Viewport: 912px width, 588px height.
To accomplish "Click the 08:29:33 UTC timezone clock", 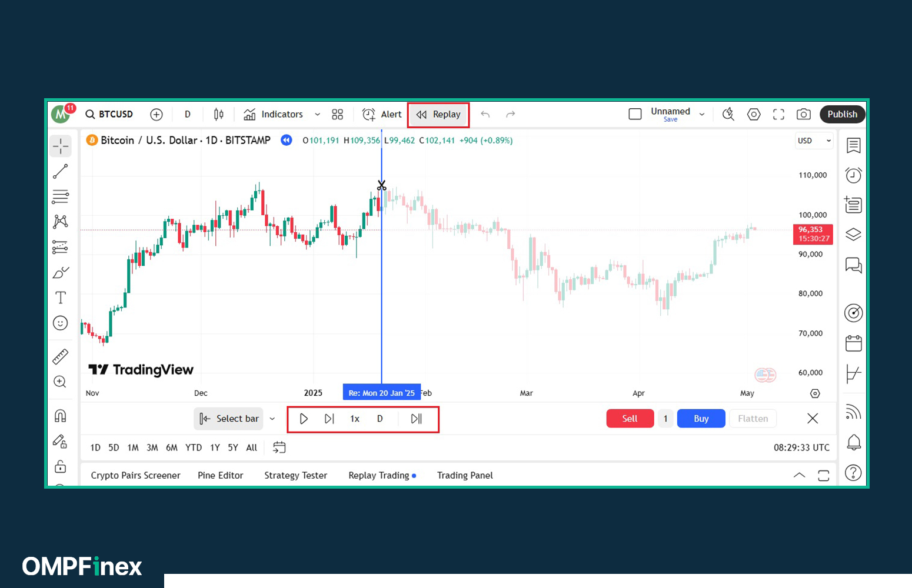I will click(801, 447).
